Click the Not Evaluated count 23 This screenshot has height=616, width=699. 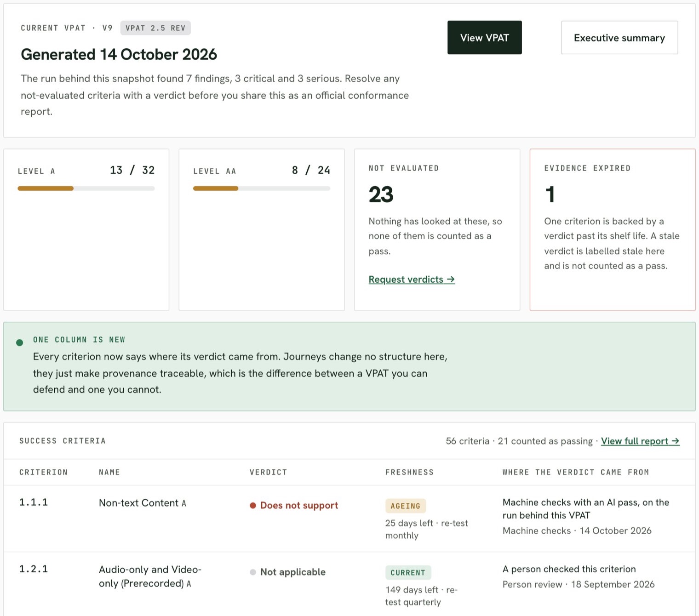(x=381, y=194)
